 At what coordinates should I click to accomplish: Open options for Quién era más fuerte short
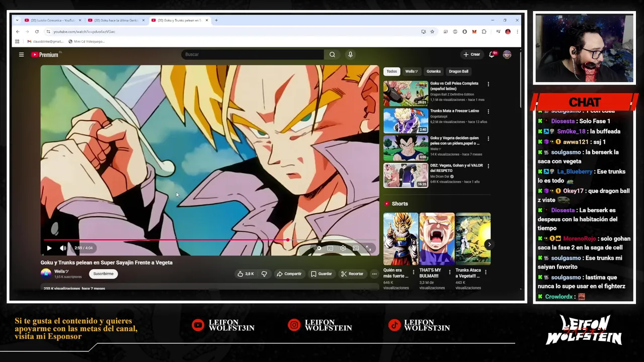(x=414, y=272)
